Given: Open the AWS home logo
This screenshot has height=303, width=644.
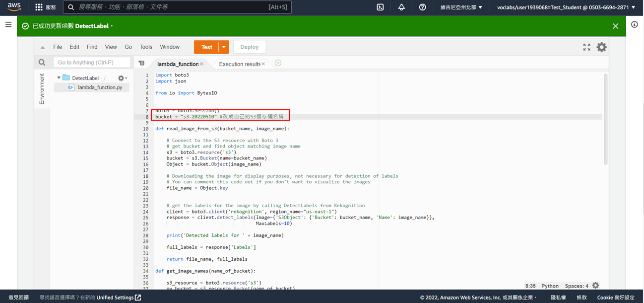Looking at the screenshot, I should (x=14, y=7).
